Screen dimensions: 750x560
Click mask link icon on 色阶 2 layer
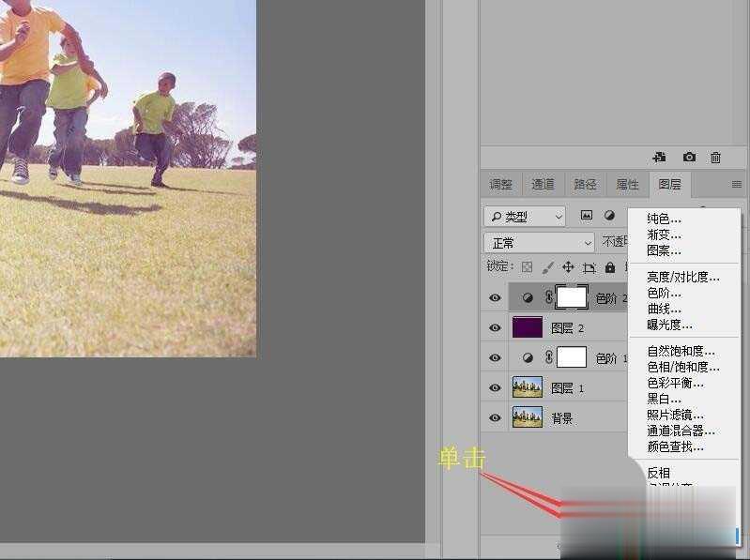click(x=549, y=297)
